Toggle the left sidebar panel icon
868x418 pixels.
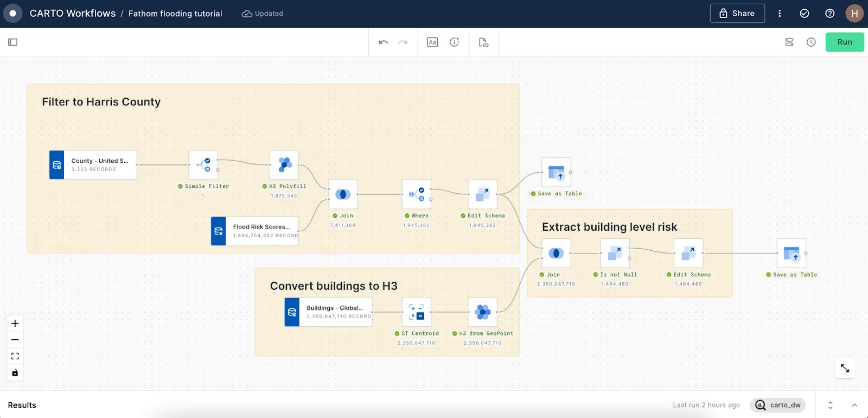click(13, 42)
